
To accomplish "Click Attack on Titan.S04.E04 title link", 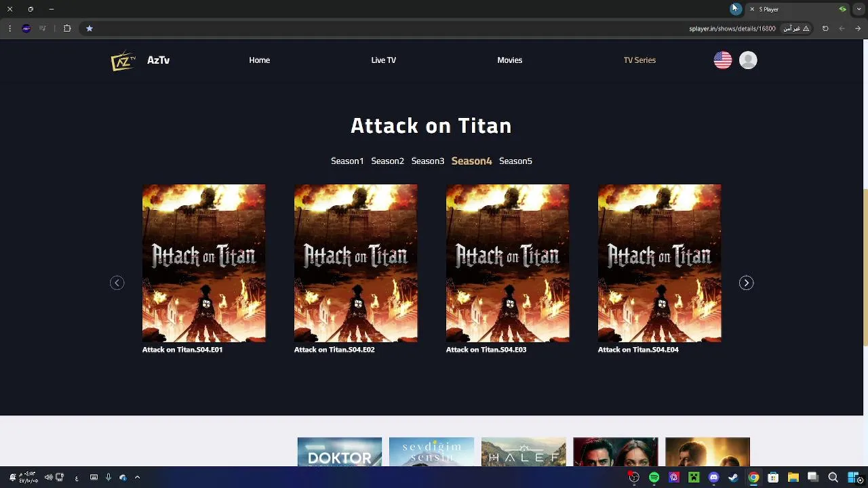I will click(638, 350).
